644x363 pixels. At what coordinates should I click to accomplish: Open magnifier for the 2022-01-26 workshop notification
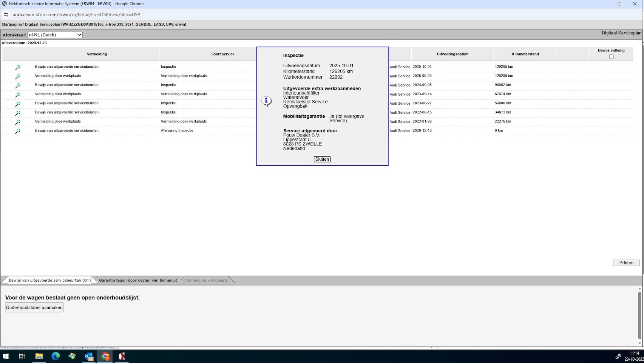coord(18,122)
